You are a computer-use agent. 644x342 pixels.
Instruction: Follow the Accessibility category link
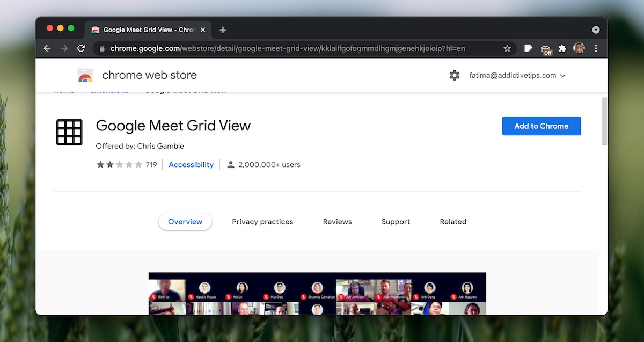coord(191,165)
